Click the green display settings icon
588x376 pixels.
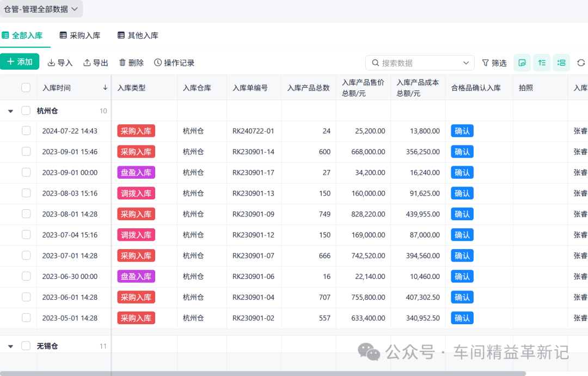pos(522,63)
